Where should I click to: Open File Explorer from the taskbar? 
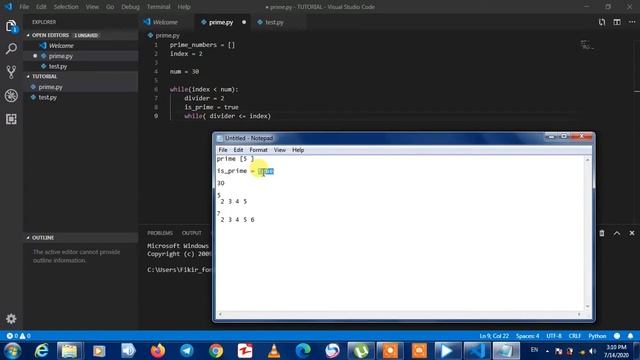point(69,351)
